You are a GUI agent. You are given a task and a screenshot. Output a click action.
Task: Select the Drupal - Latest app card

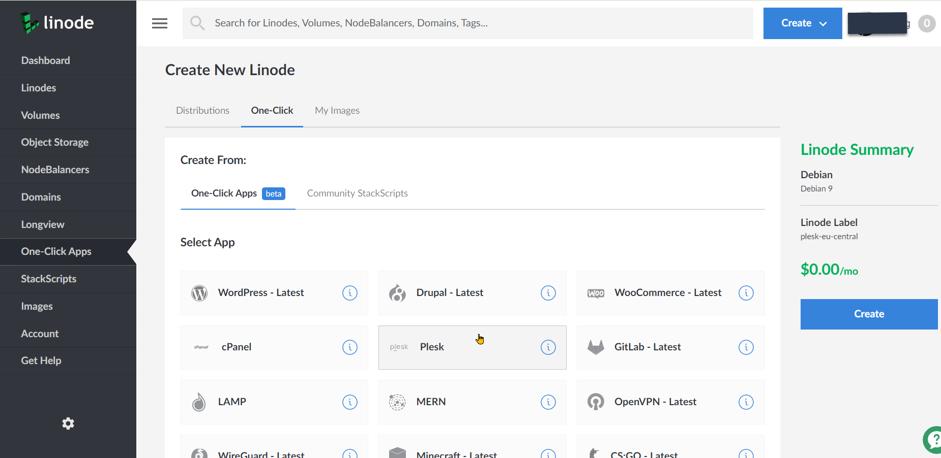coord(472,293)
